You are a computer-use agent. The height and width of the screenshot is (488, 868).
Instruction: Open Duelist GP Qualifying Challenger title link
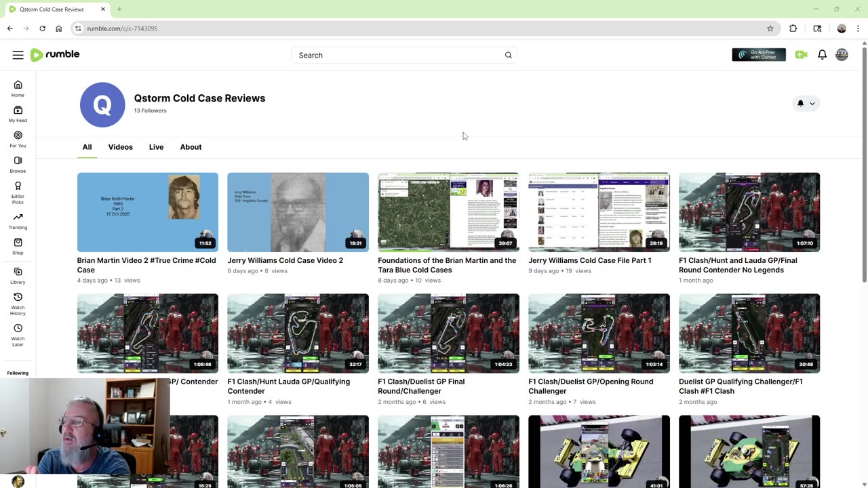[x=741, y=386]
